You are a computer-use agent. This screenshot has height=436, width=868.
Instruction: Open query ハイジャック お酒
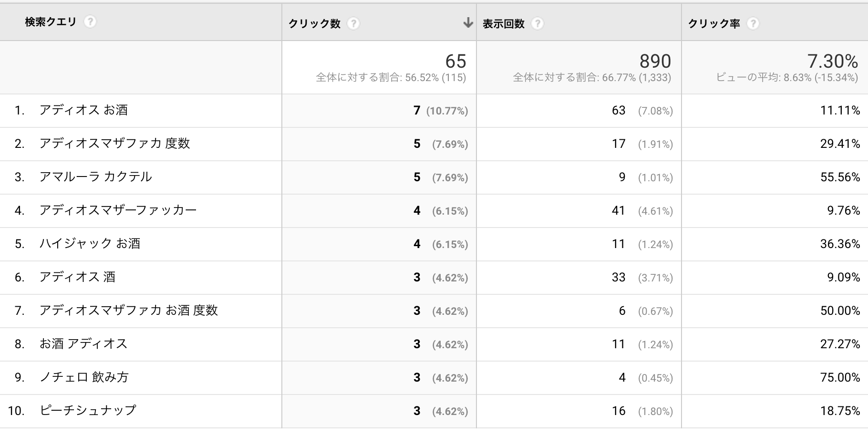click(90, 244)
